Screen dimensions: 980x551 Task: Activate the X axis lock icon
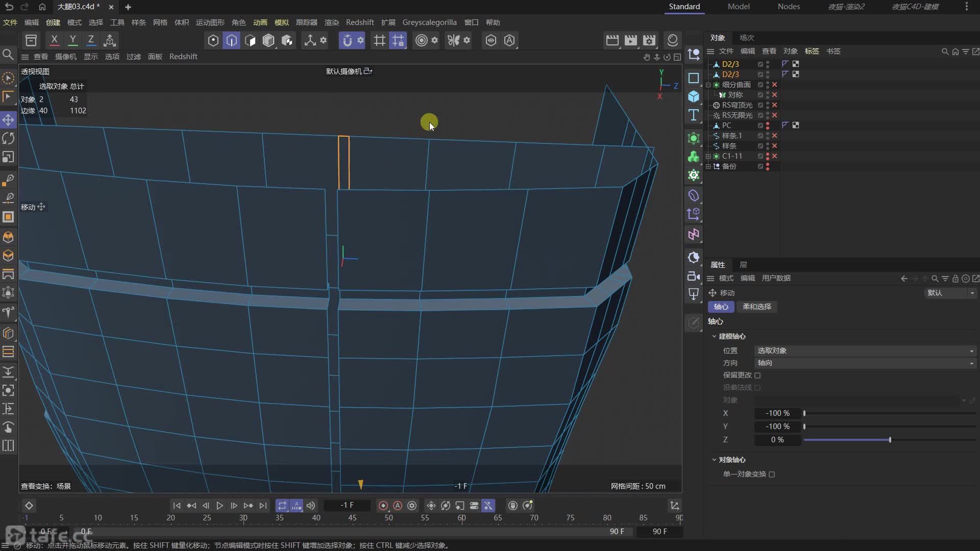pos(54,40)
